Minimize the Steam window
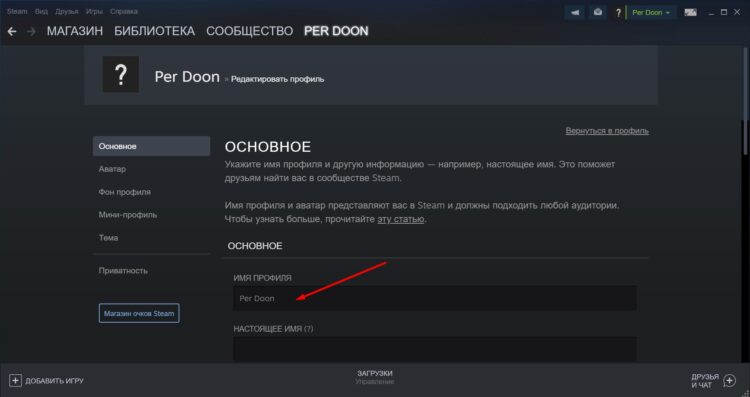The width and height of the screenshot is (750, 397). pyautogui.click(x=711, y=13)
